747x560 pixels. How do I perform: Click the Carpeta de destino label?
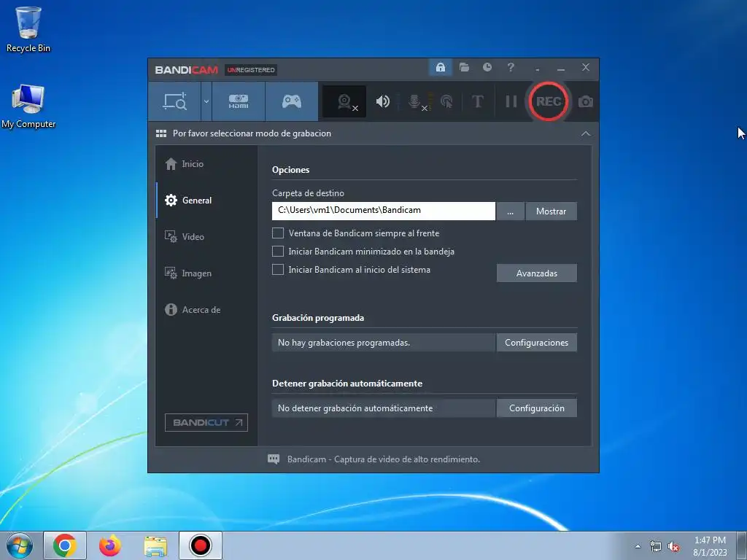click(x=308, y=193)
